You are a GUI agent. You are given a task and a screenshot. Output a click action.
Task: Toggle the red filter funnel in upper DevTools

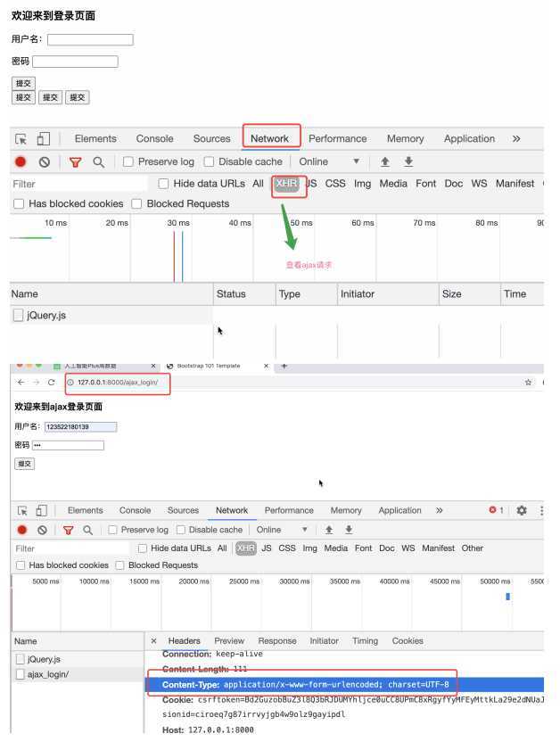click(75, 162)
